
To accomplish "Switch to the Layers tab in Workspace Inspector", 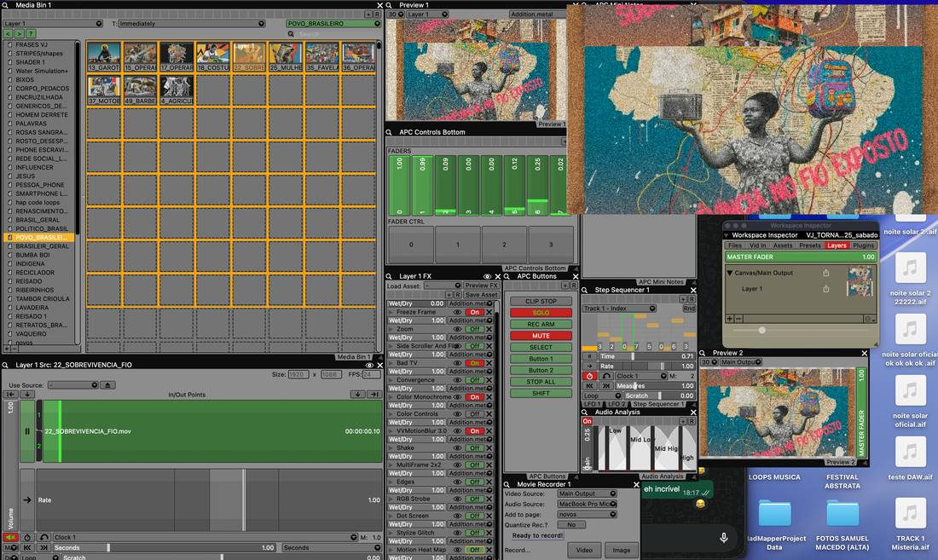I will tap(837, 245).
